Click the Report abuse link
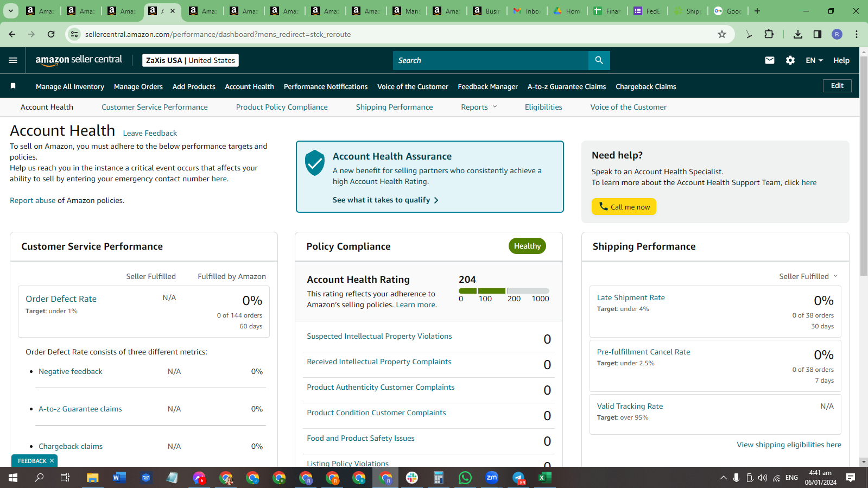Image resolution: width=868 pixels, height=488 pixels. (33, 200)
